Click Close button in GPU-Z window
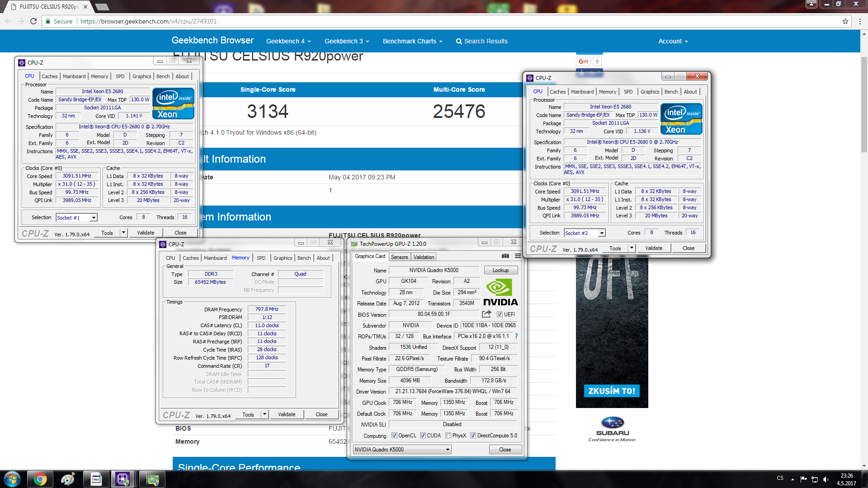The height and width of the screenshot is (488, 868). pos(505,450)
